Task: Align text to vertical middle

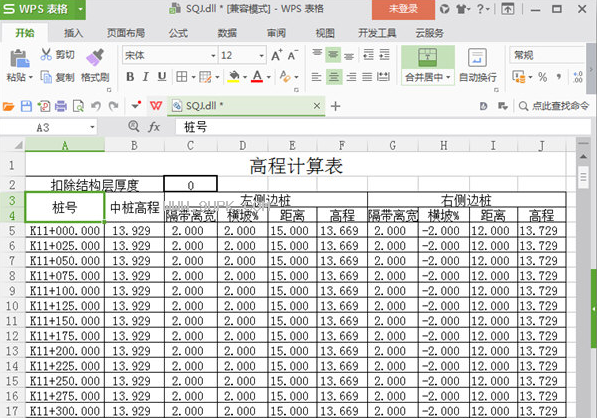Action: tap(333, 55)
